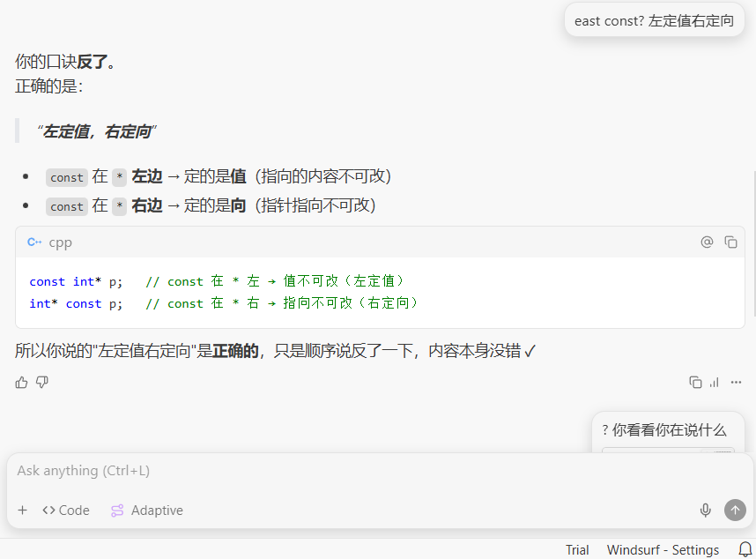The height and width of the screenshot is (559, 756).
Task: Click the code line 'int* const p;'
Action: (76, 303)
